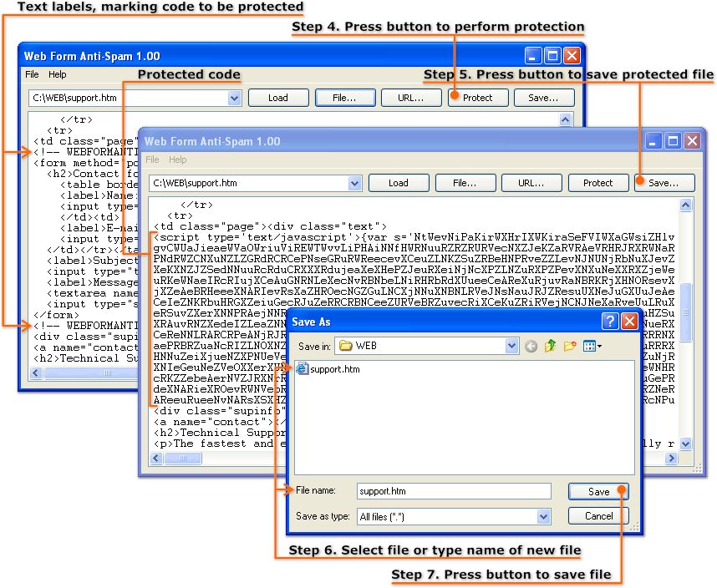Open Help menu in front window
Viewport: 717px width, 588px height.
click(177, 160)
